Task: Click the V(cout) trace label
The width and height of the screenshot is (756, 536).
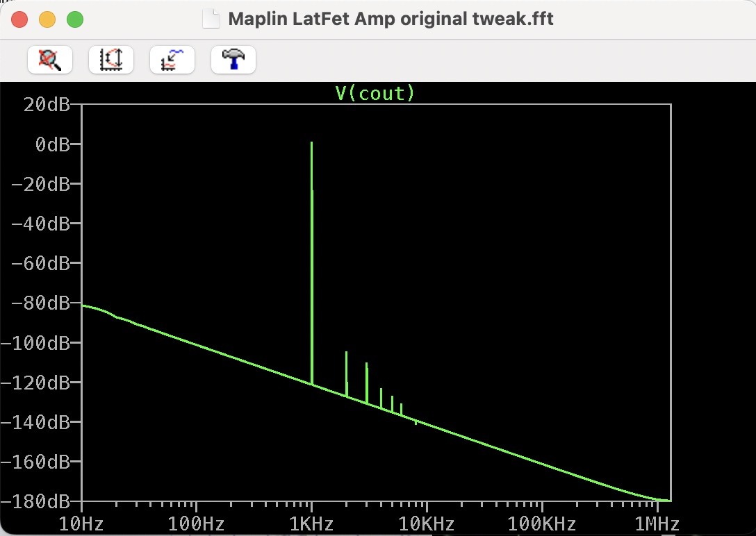Action: click(375, 93)
